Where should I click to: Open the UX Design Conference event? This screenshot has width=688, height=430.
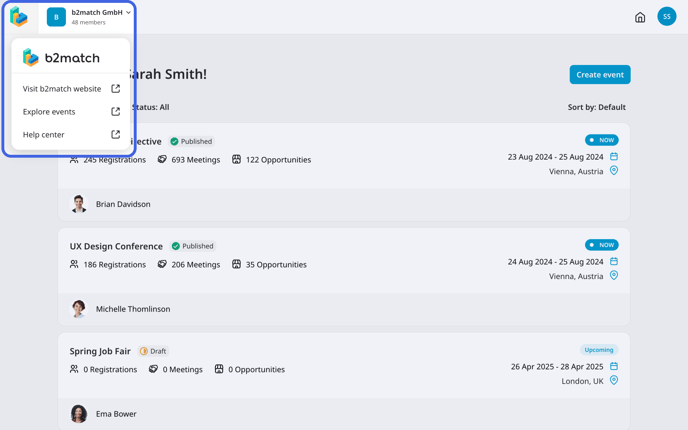pos(116,246)
